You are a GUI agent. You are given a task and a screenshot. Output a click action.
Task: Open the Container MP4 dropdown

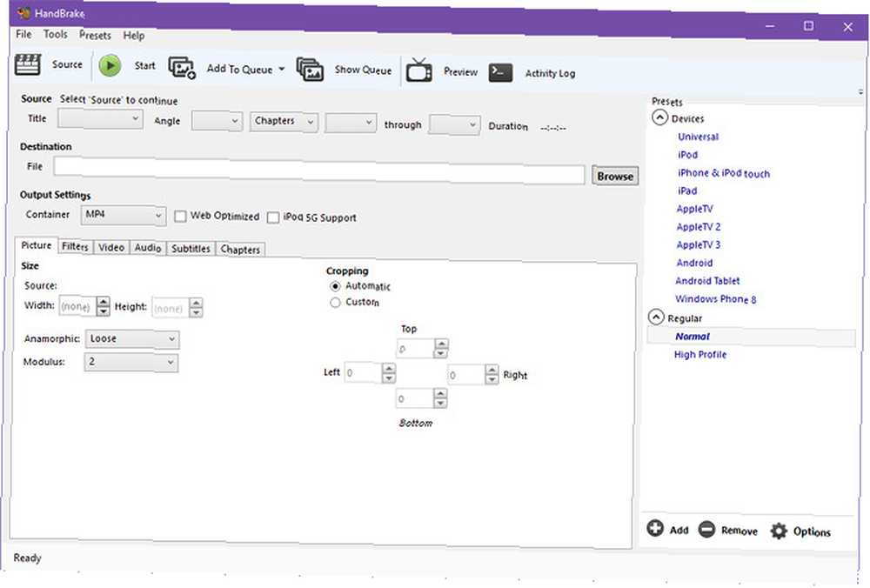tap(124, 215)
